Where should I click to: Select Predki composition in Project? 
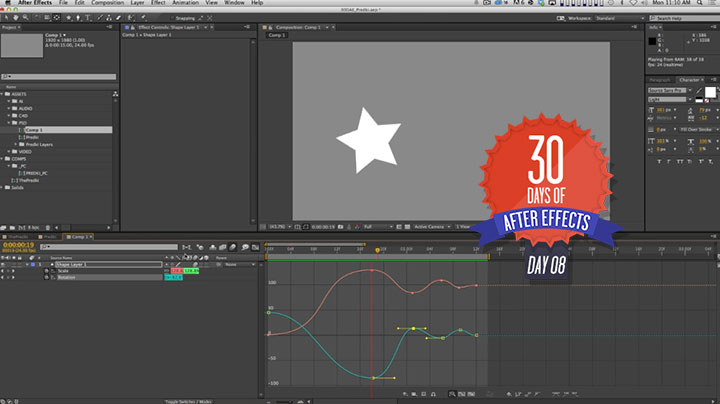pyautogui.click(x=32, y=137)
